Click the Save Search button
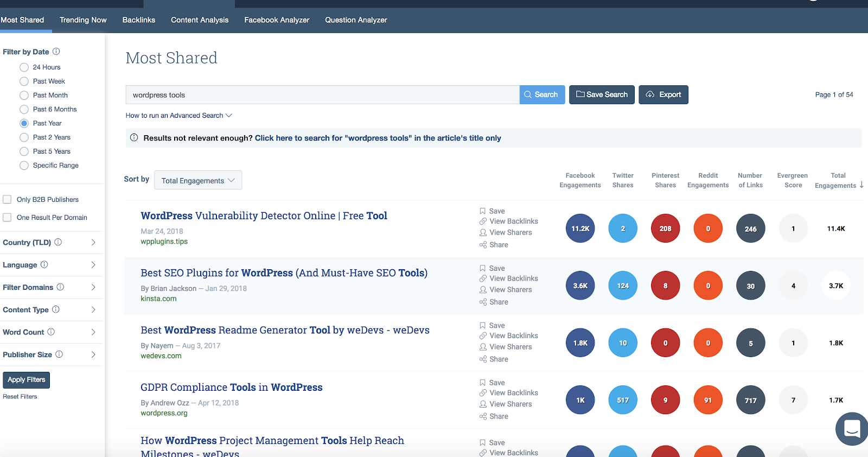This screenshot has height=457, width=868. 602,94
